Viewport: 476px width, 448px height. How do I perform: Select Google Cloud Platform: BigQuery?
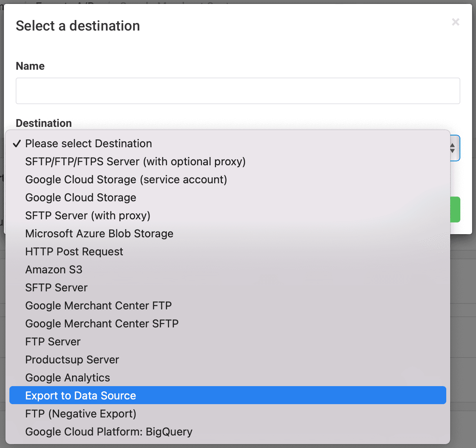(x=109, y=432)
